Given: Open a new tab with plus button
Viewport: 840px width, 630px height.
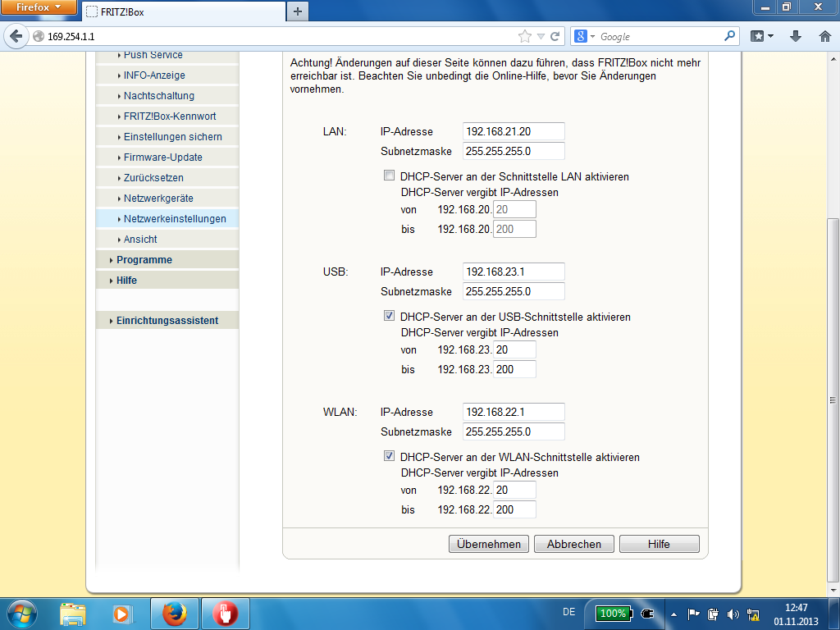Looking at the screenshot, I should pyautogui.click(x=298, y=11).
